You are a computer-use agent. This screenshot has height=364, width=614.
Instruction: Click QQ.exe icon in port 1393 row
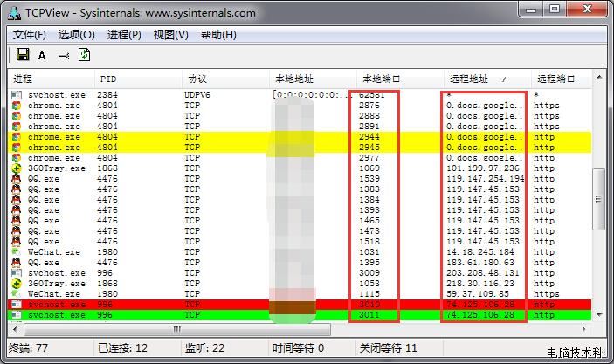(x=16, y=210)
